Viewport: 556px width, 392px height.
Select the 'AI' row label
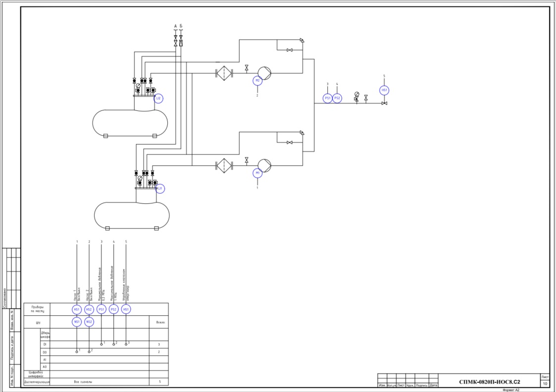pos(45,360)
